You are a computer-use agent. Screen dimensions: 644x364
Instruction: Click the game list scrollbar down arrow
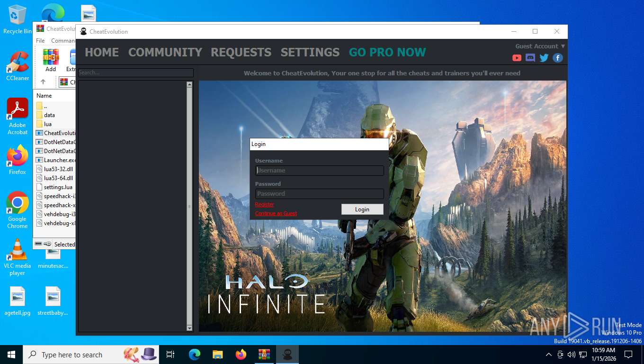pyautogui.click(x=189, y=328)
